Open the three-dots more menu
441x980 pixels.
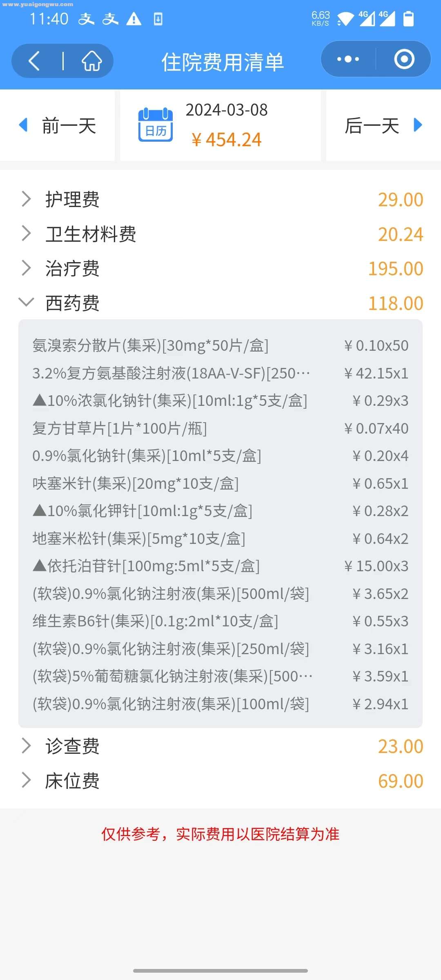tap(348, 59)
